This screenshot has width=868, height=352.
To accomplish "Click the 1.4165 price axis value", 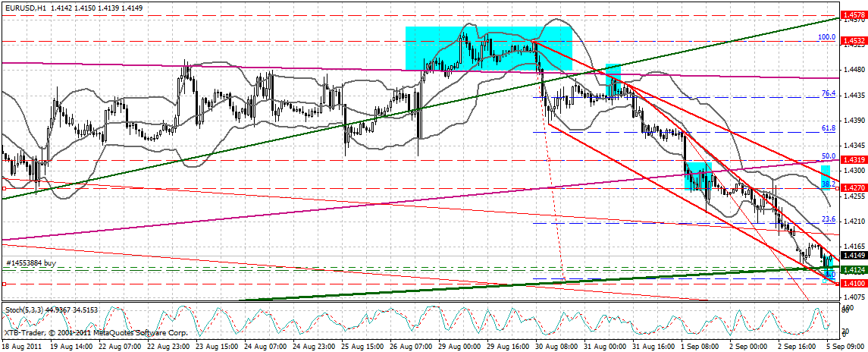I will (x=853, y=246).
